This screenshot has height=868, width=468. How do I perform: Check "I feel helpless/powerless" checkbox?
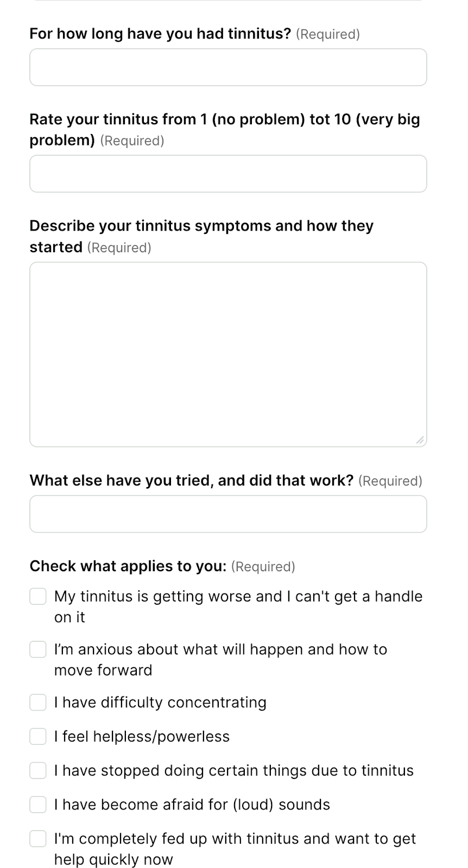(x=37, y=736)
